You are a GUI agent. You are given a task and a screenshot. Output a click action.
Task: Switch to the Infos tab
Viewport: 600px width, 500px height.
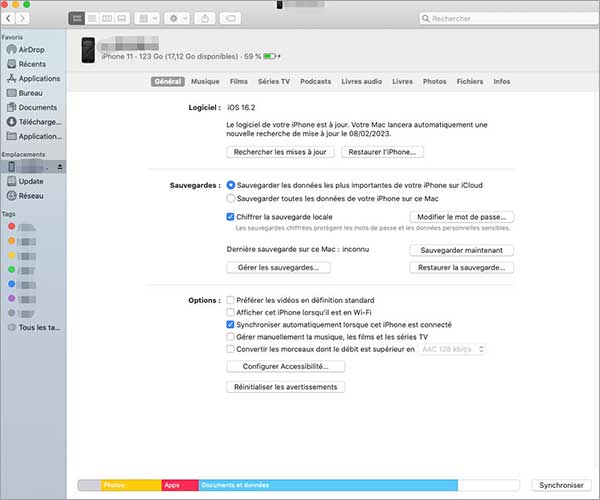pos(502,81)
